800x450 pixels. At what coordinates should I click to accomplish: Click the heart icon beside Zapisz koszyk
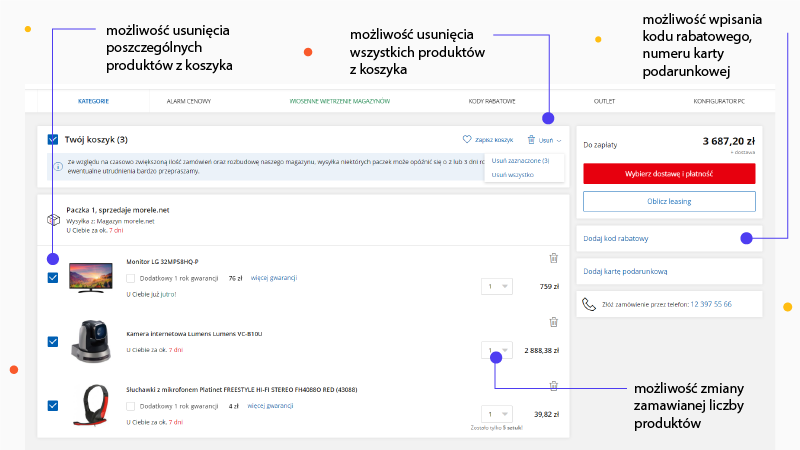[x=466, y=140]
